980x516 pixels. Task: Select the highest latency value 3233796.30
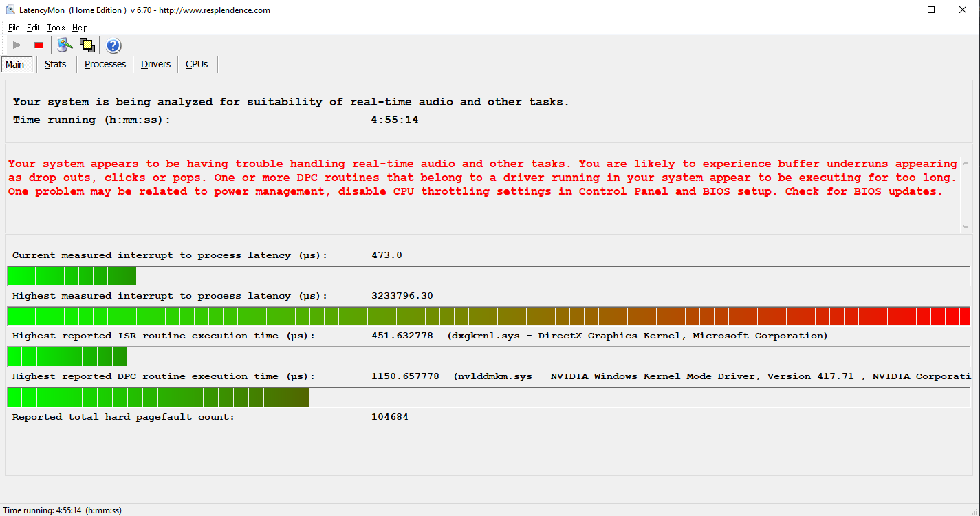point(402,296)
